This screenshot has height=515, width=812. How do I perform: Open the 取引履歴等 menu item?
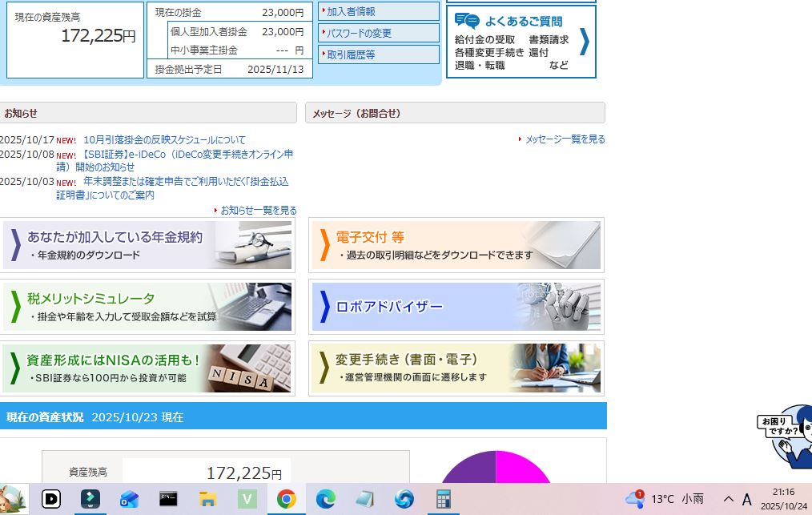point(380,54)
